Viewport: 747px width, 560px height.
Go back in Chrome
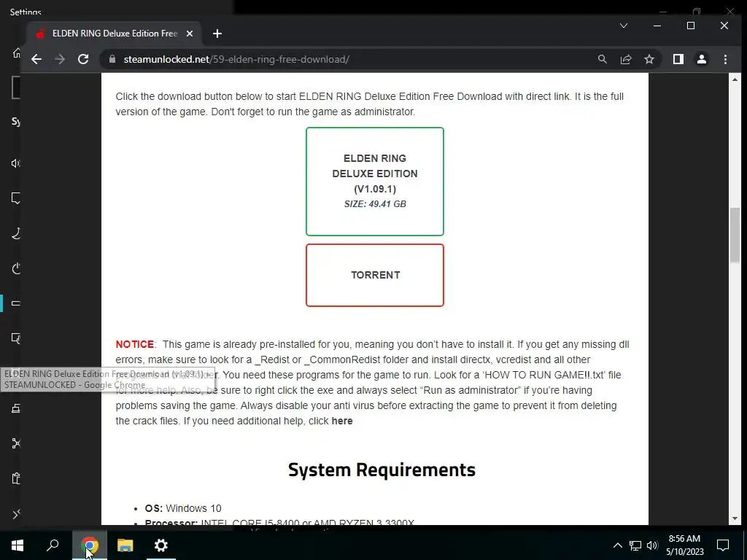[36, 59]
